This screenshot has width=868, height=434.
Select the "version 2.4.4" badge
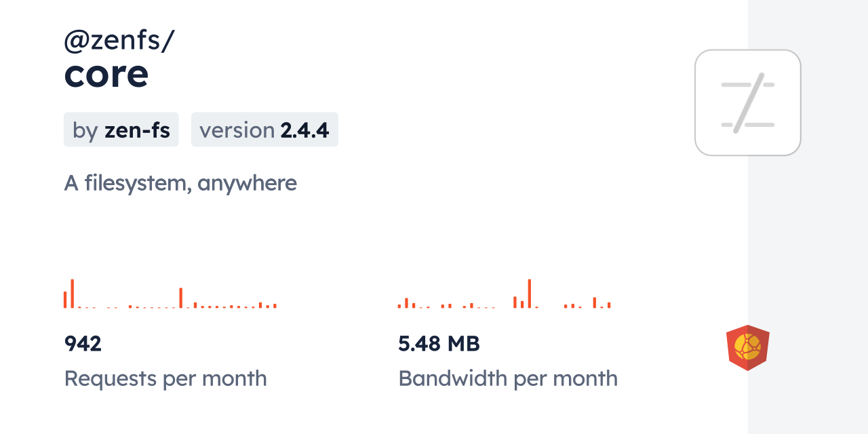(264, 130)
